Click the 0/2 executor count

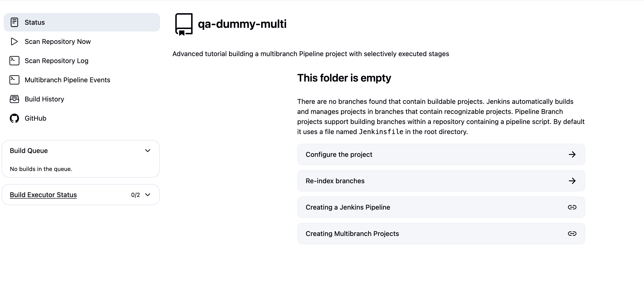point(135,195)
